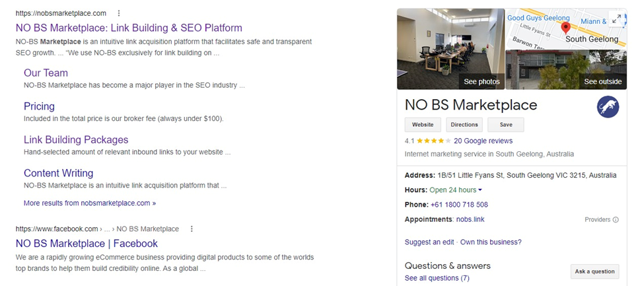View the 20 Google reviews
Screen dimensions: 644x286
click(483, 141)
